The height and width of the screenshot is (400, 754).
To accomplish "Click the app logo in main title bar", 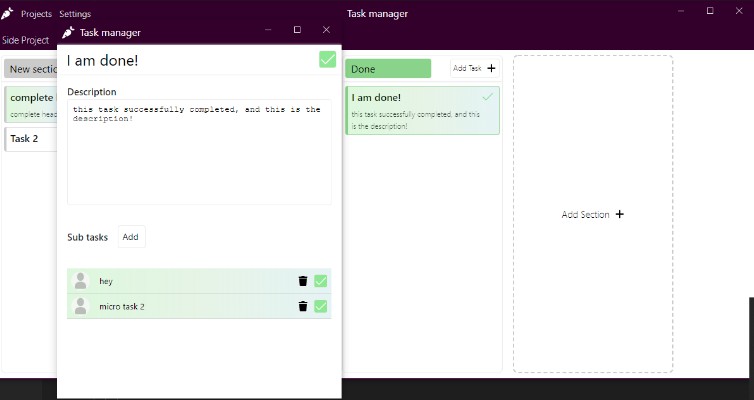I will pyautogui.click(x=8, y=14).
